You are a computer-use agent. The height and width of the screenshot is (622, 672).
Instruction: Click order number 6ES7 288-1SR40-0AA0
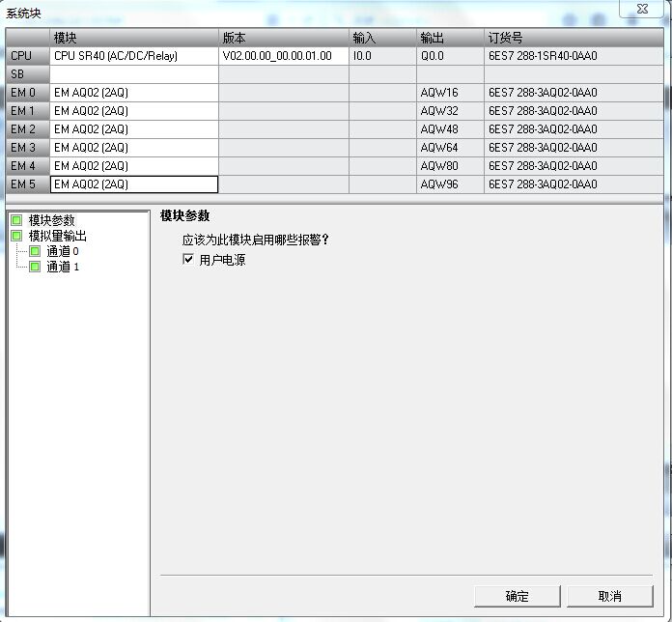[x=574, y=56]
